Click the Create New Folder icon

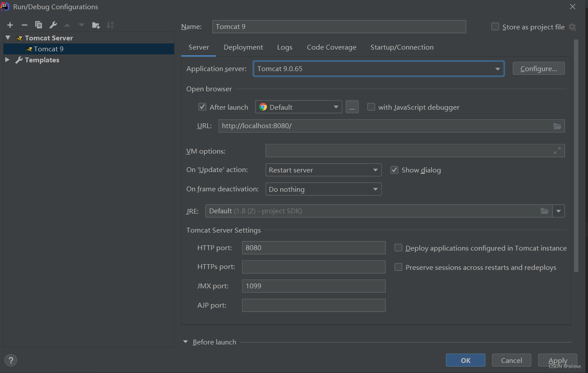click(x=96, y=25)
